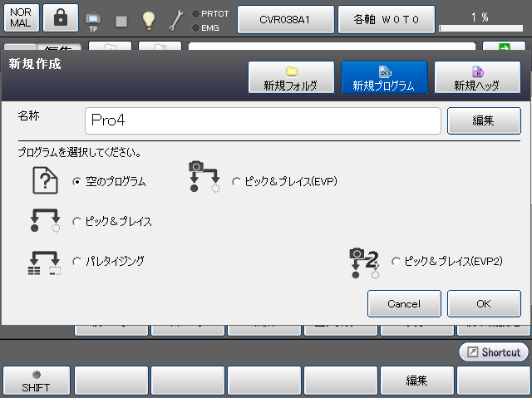Select the パレタイジング radio button
Screen dimensions: 532x398
pyautogui.click(x=77, y=262)
